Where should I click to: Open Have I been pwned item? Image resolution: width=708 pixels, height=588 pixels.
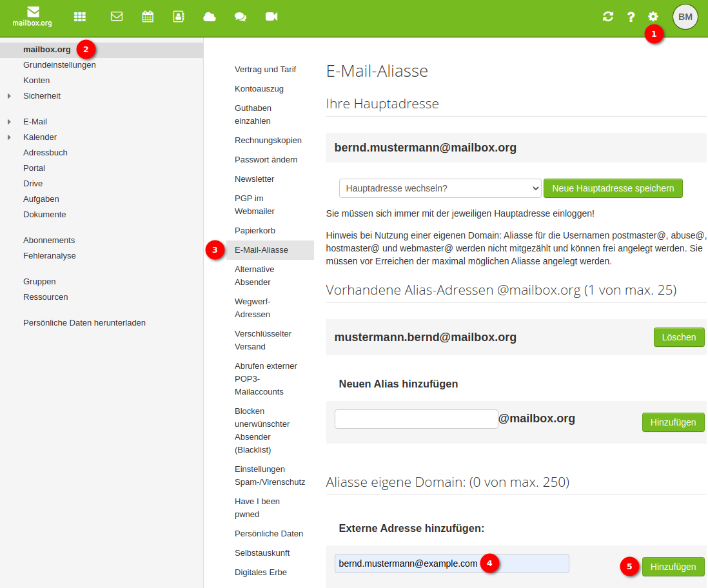point(257,507)
